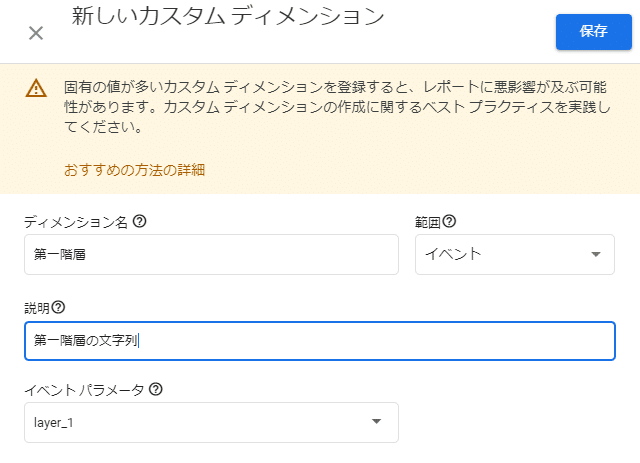Open the layer_1 event parameter dropdown
The height and width of the screenshot is (463, 640).
pyautogui.click(x=211, y=423)
